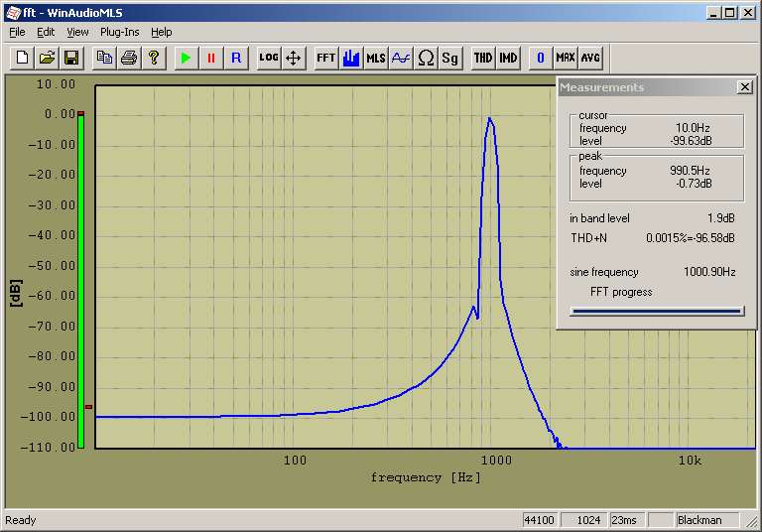Open a file using the folder icon

point(47,58)
